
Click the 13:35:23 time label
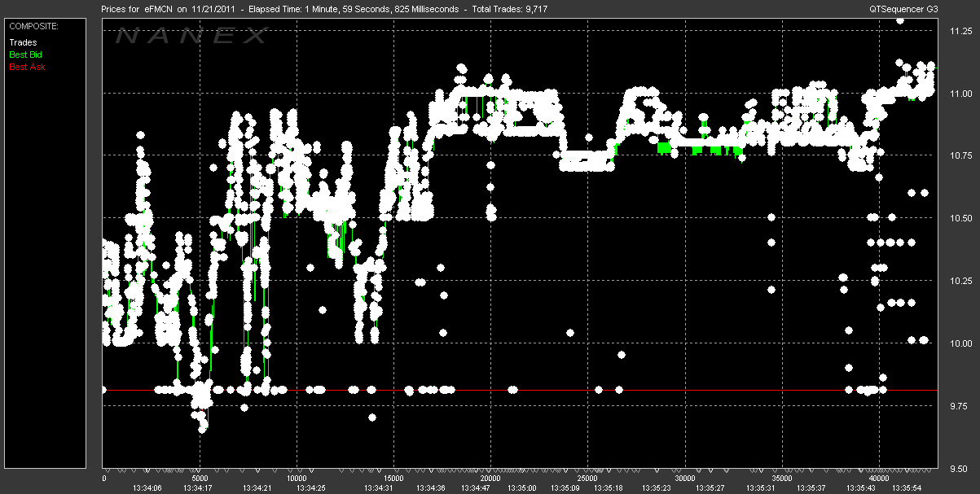(x=656, y=488)
